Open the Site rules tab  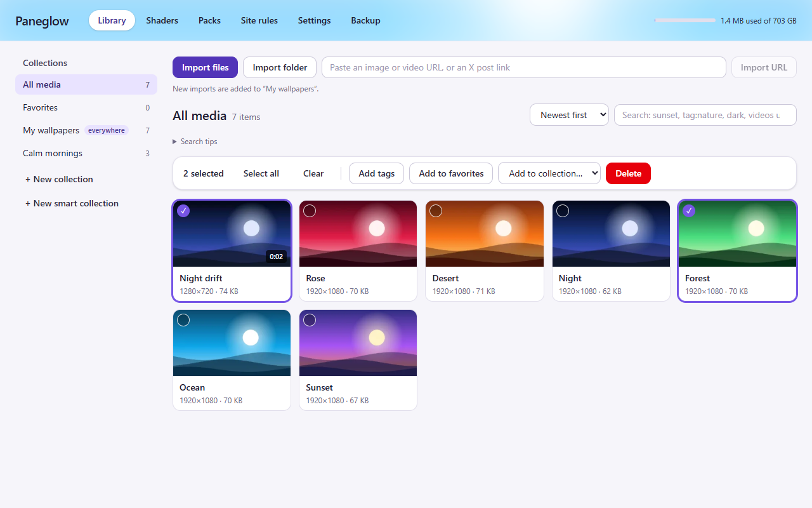[259, 20]
